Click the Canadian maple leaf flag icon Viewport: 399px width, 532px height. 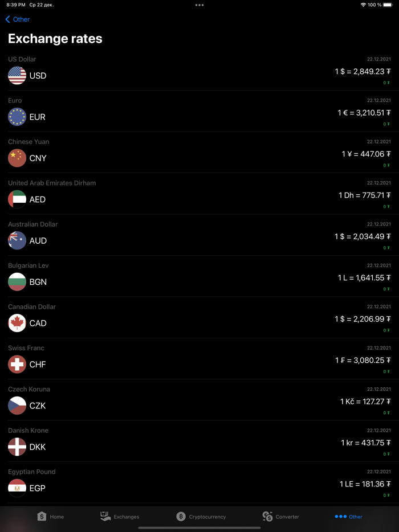tap(17, 323)
